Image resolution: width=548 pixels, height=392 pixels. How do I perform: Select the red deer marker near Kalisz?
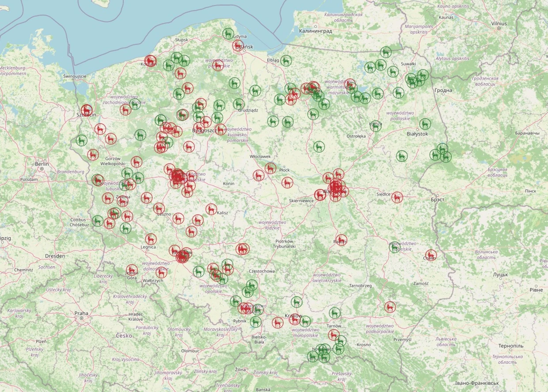point(211,209)
